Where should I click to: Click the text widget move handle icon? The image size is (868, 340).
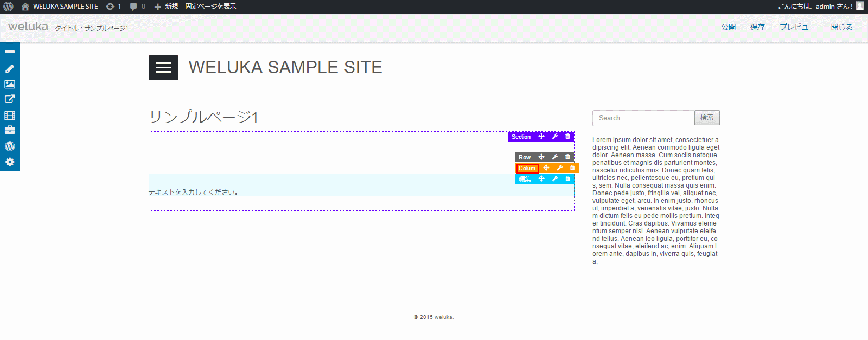pos(541,178)
